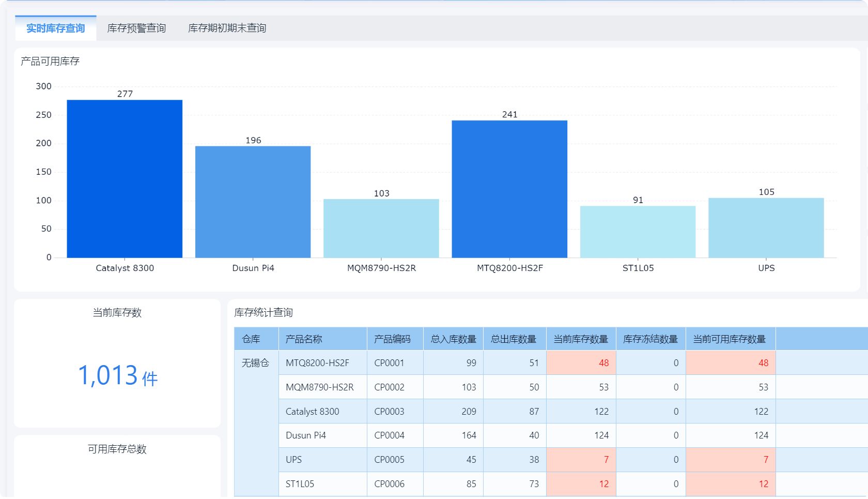Click the 总入库数量 column header
The height and width of the screenshot is (499, 868).
click(x=454, y=339)
